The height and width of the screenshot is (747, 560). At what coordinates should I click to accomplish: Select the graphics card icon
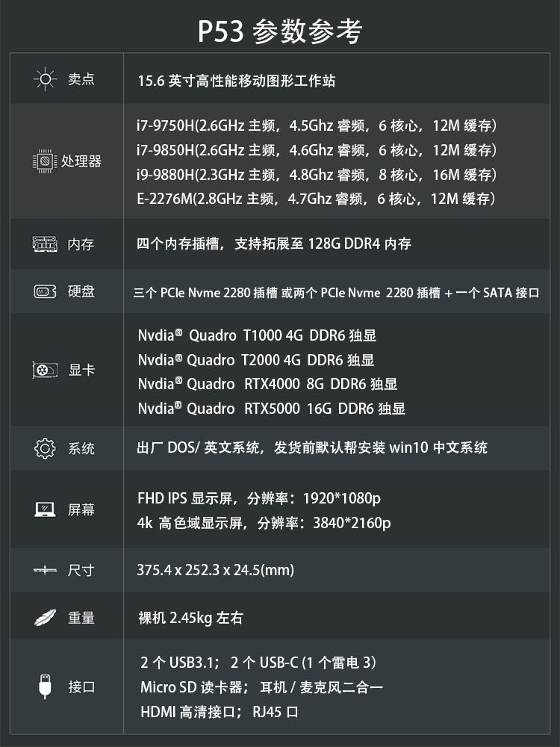(45, 370)
